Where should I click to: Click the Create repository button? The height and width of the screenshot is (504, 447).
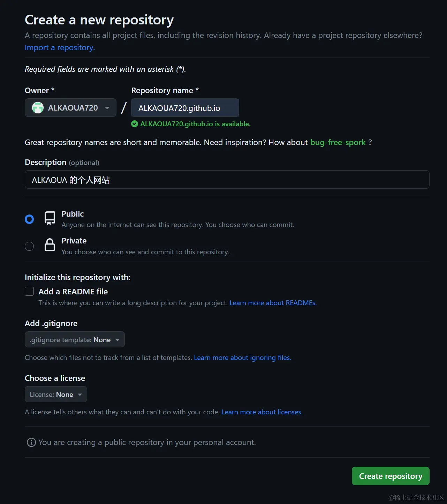click(x=391, y=476)
